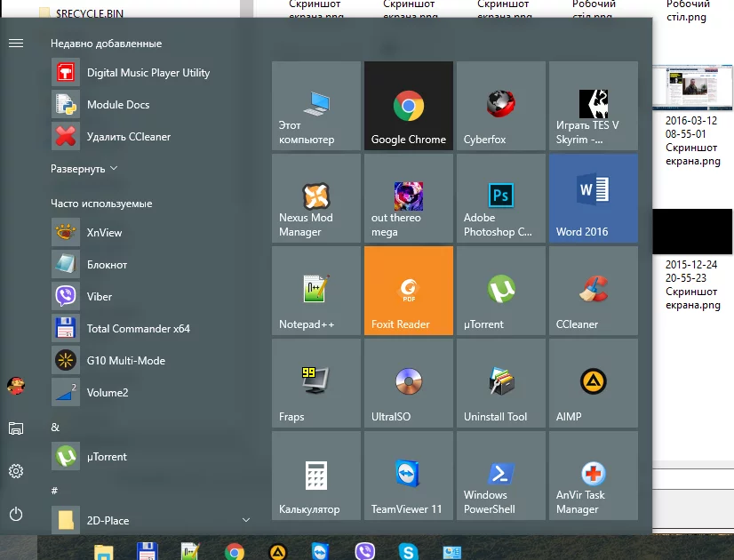Image resolution: width=734 pixels, height=560 pixels.
Task: Open the Word 2016 tile
Action: (593, 198)
